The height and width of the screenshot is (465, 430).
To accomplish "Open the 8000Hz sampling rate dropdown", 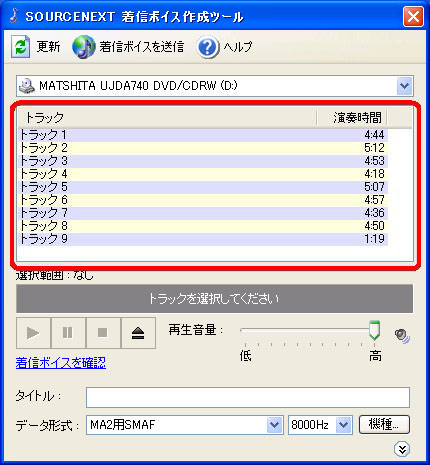I will click(x=344, y=425).
